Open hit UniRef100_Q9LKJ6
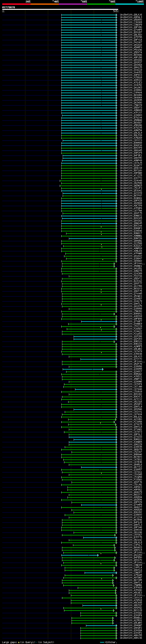Viewport: 146px width, 644px height. coord(131,15)
